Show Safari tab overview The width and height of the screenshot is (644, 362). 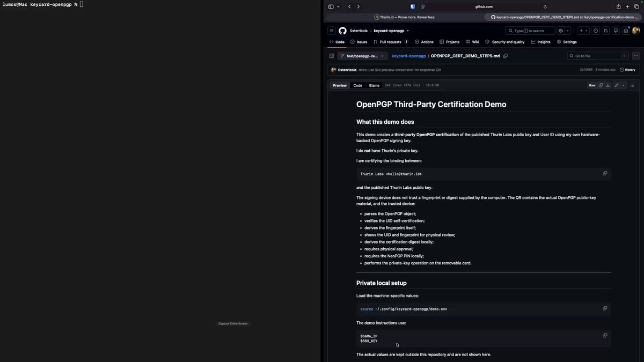point(636,6)
